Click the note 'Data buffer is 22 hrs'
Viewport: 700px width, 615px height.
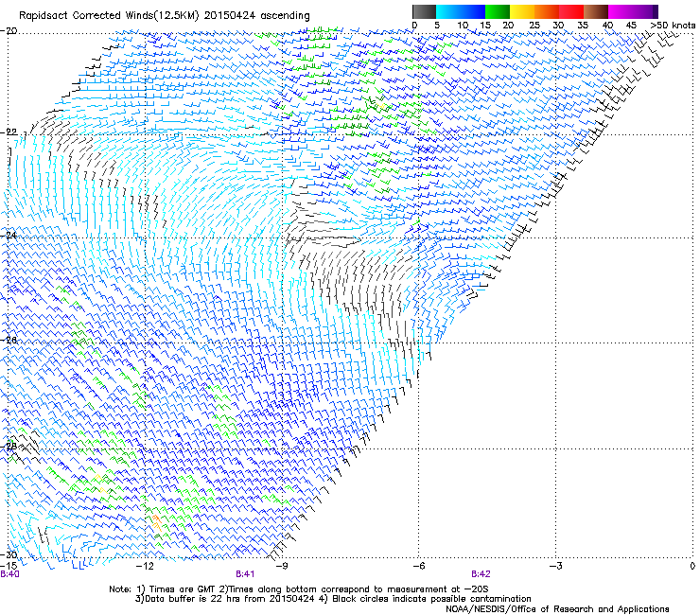197,599
